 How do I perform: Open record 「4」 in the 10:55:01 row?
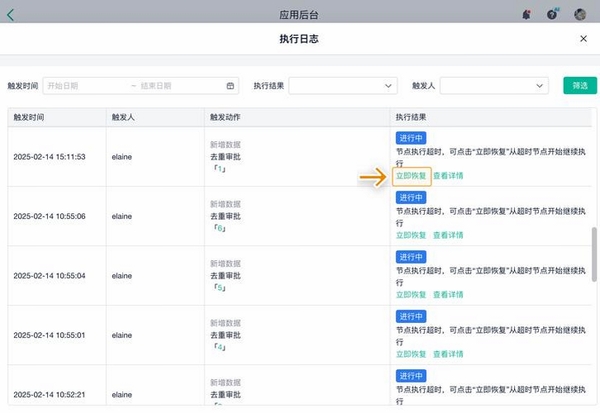point(220,347)
